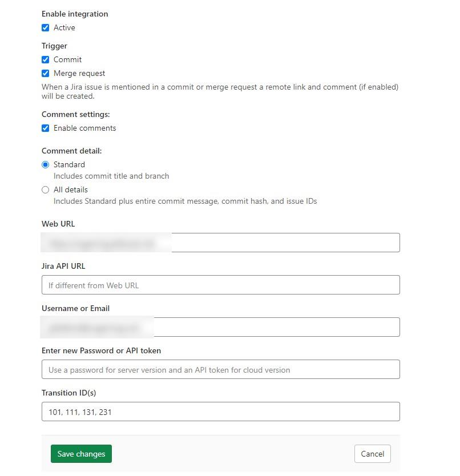
Task: Click the Trigger section label
Action: click(54, 46)
